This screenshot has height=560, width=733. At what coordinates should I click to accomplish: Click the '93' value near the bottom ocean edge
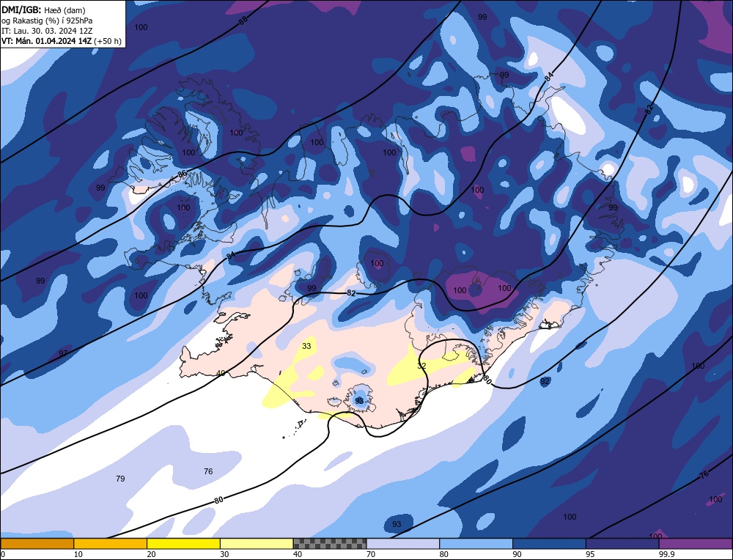pos(397,524)
